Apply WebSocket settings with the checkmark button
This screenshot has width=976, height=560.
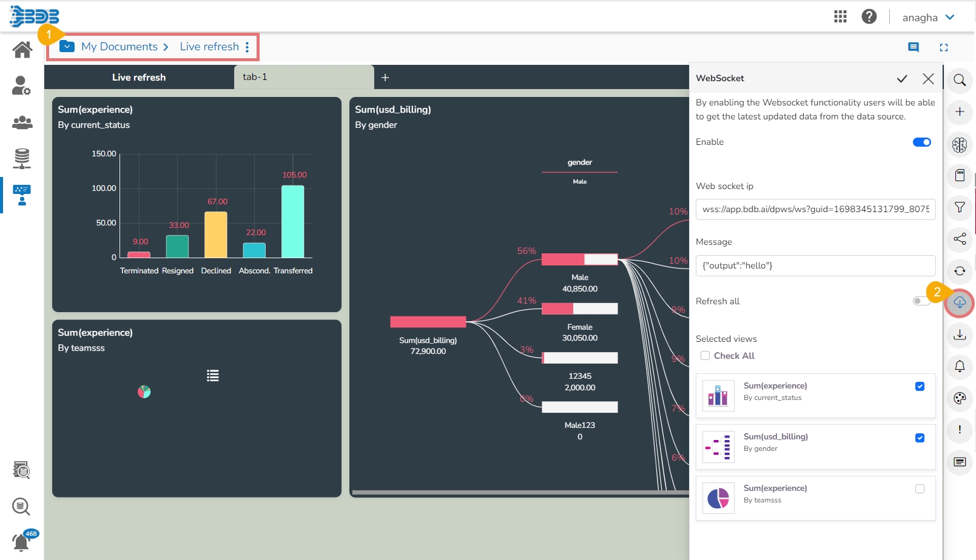[902, 78]
